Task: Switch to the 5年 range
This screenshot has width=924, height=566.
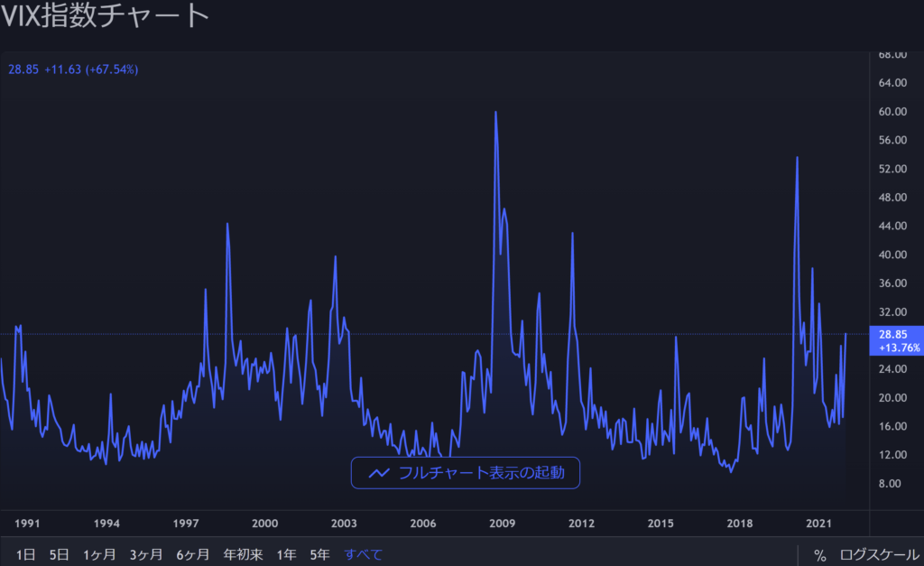Action: coord(319,555)
